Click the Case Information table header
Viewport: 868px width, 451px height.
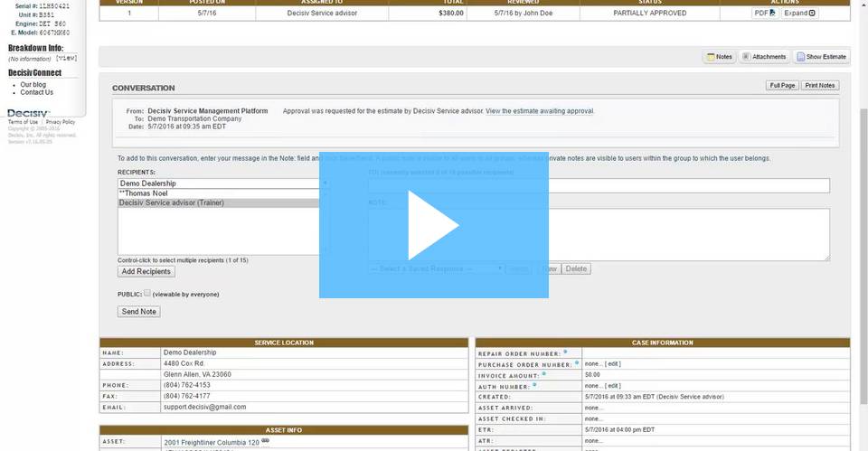[x=663, y=343]
